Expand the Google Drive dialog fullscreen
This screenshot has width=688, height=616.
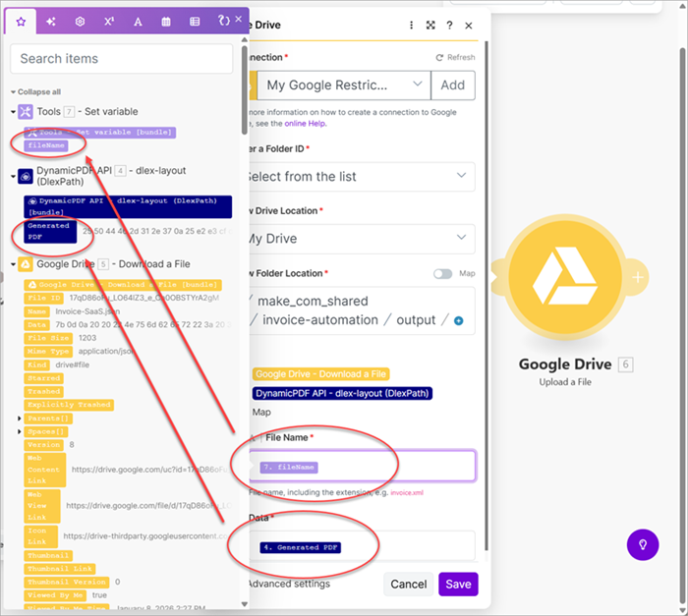(x=430, y=26)
